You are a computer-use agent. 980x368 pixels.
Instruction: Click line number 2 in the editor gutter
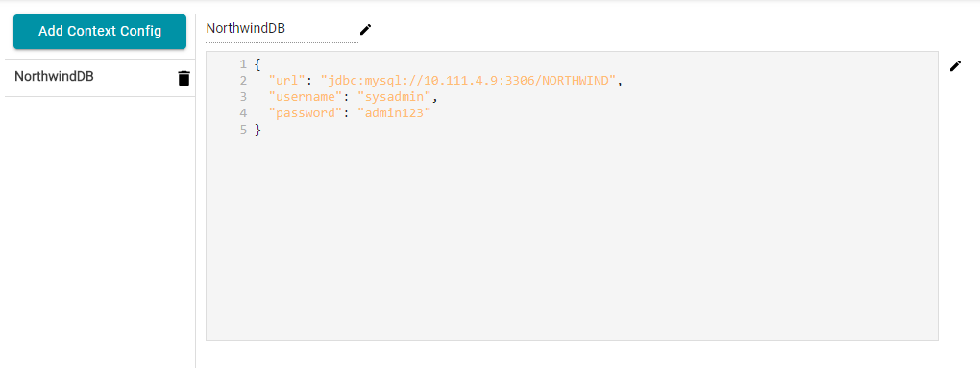pos(243,81)
